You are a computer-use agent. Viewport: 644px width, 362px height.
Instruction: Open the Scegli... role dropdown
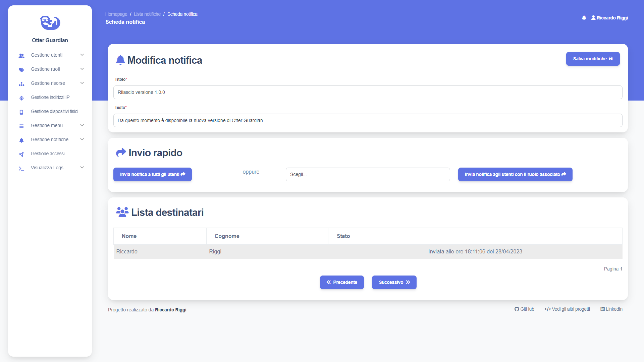tap(368, 174)
